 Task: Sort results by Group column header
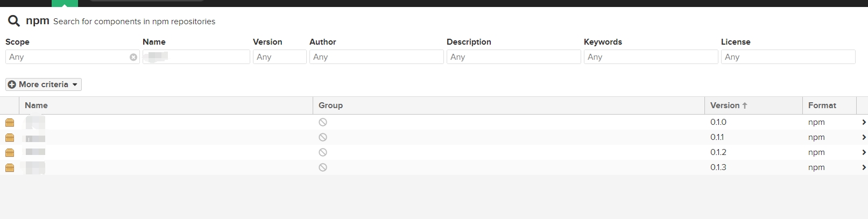point(330,105)
